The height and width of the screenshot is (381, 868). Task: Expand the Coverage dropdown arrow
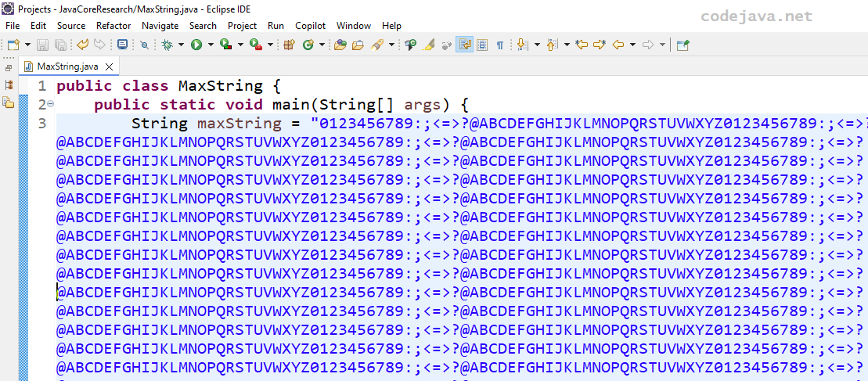tap(240, 45)
